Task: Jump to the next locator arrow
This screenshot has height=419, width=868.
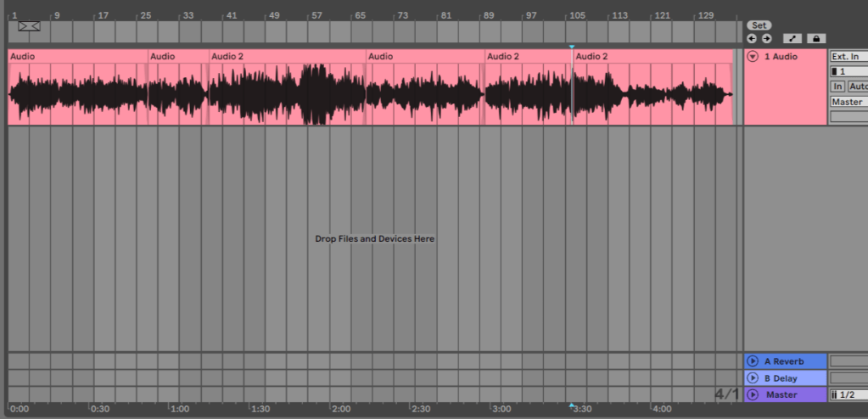Action: point(766,38)
